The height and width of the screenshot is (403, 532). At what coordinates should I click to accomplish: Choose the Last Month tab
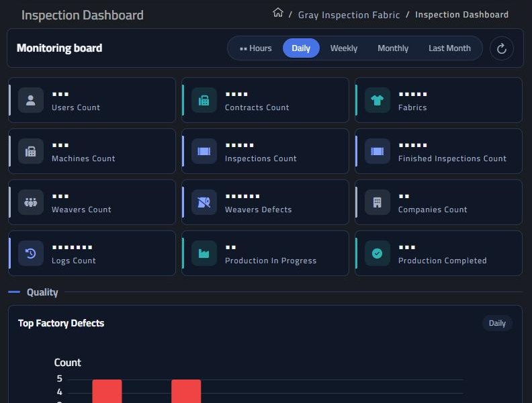click(449, 48)
